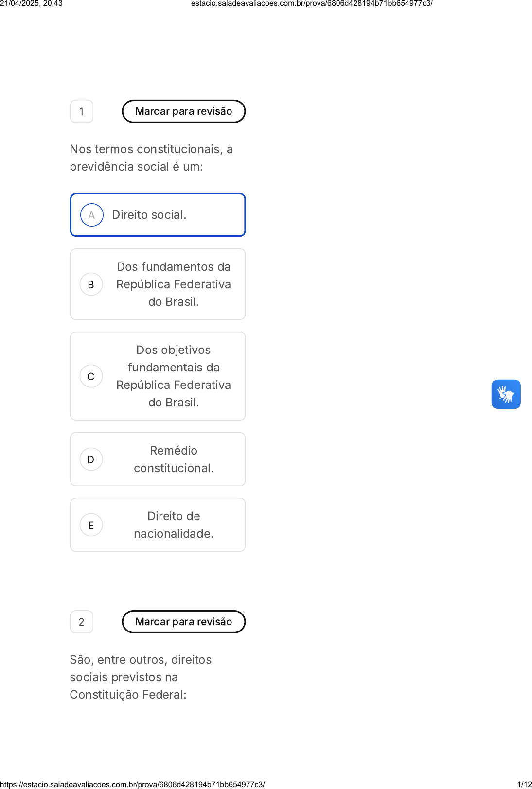This screenshot has height=789, width=532.
Task: Select option B radio circle
Action: pos(91,284)
